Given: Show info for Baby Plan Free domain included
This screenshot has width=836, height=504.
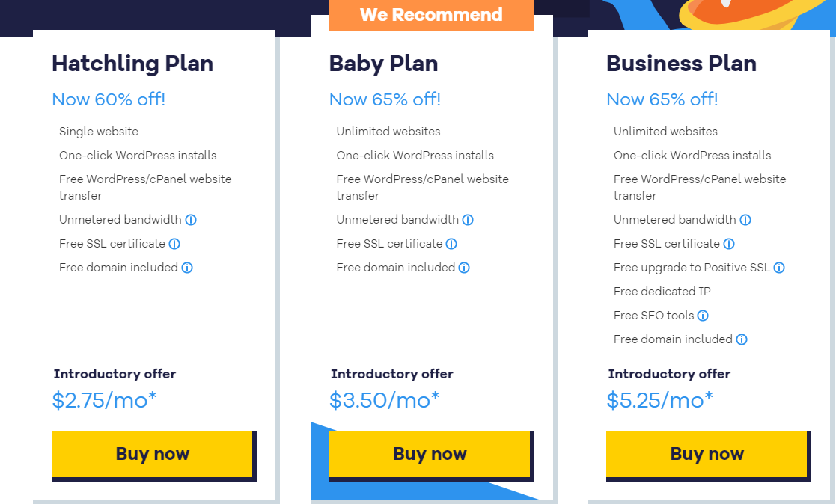Looking at the screenshot, I should tap(464, 268).
